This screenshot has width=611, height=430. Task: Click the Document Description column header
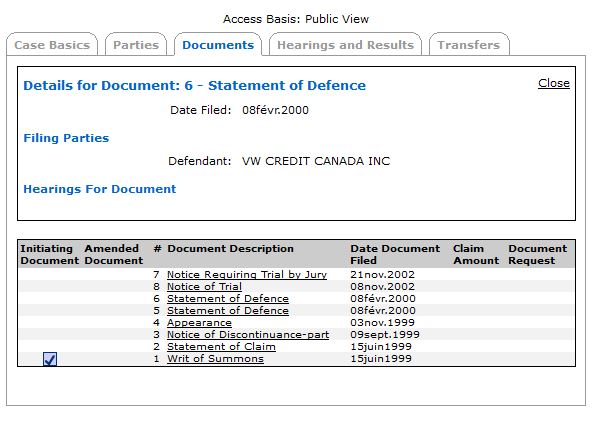tap(230, 248)
